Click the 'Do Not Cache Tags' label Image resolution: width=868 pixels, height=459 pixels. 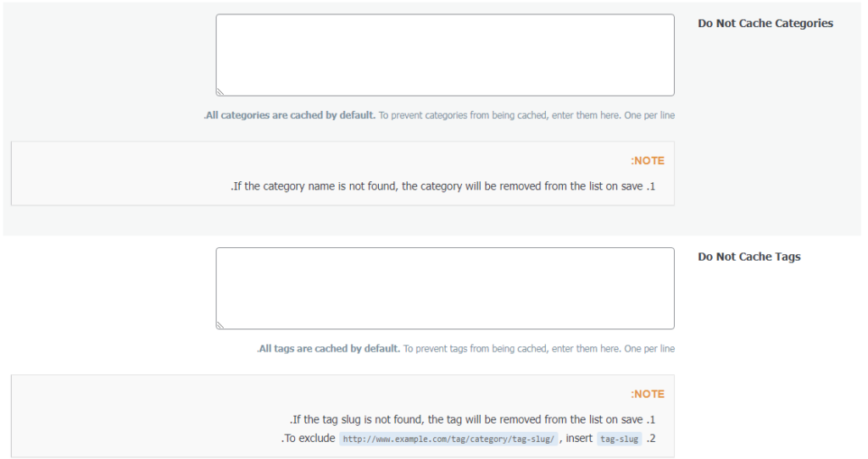(x=749, y=257)
